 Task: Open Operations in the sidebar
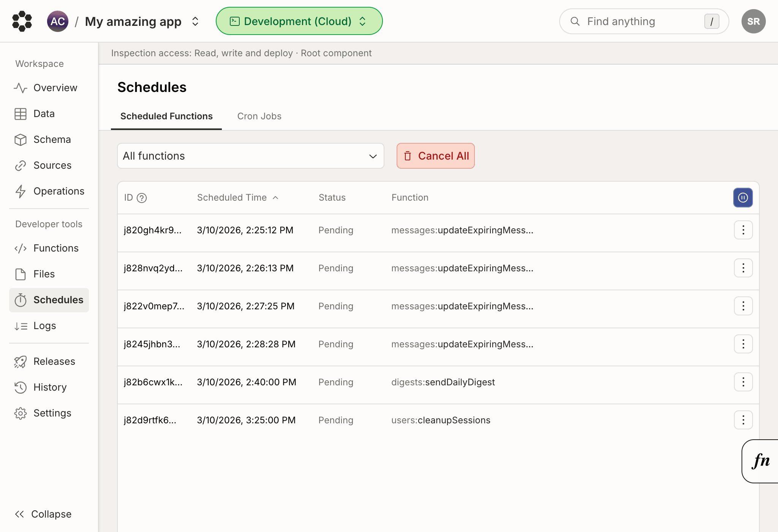click(x=49, y=191)
